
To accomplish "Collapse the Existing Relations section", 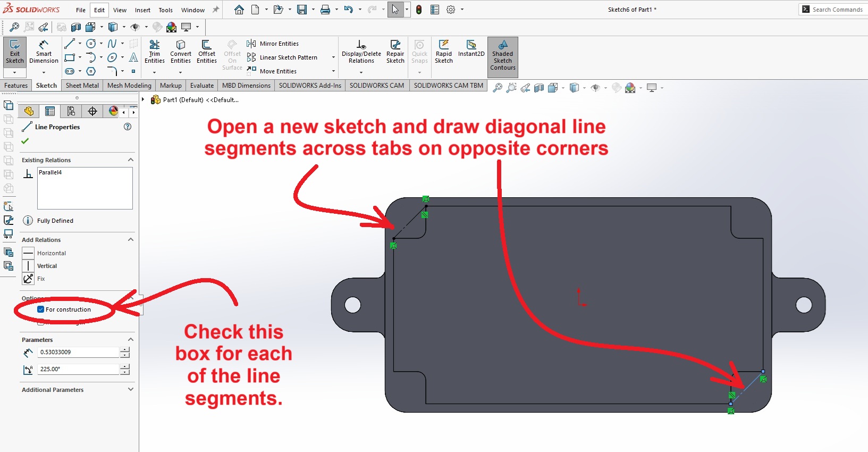I will 130,160.
